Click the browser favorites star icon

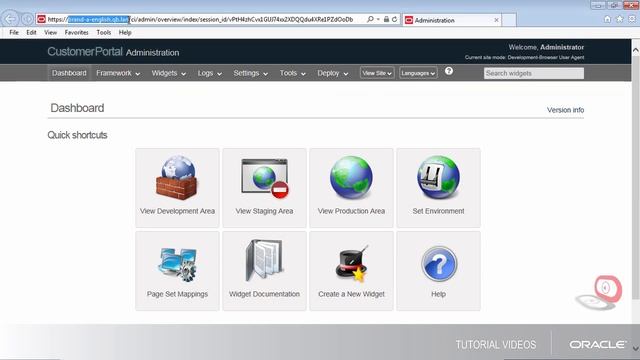pyautogui.click(x=620, y=19)
